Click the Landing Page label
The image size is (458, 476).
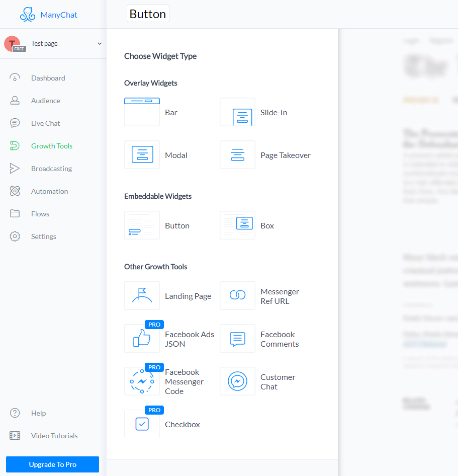pos(188,296)
